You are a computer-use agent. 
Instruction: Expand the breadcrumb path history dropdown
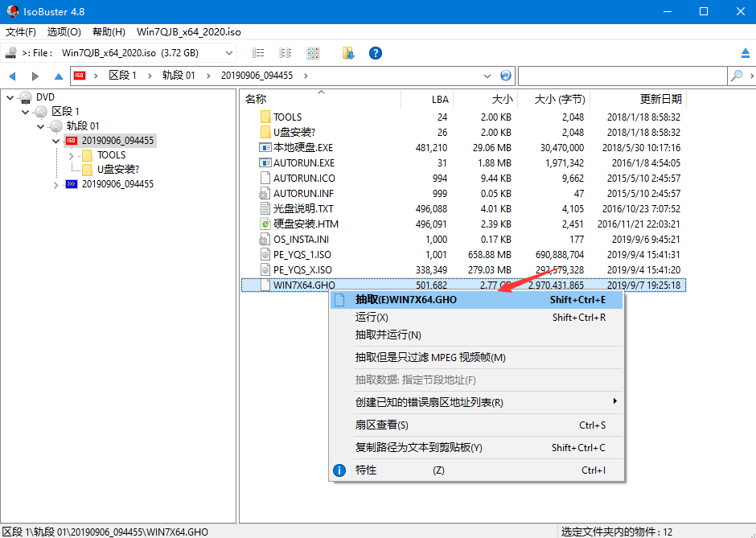487,76
